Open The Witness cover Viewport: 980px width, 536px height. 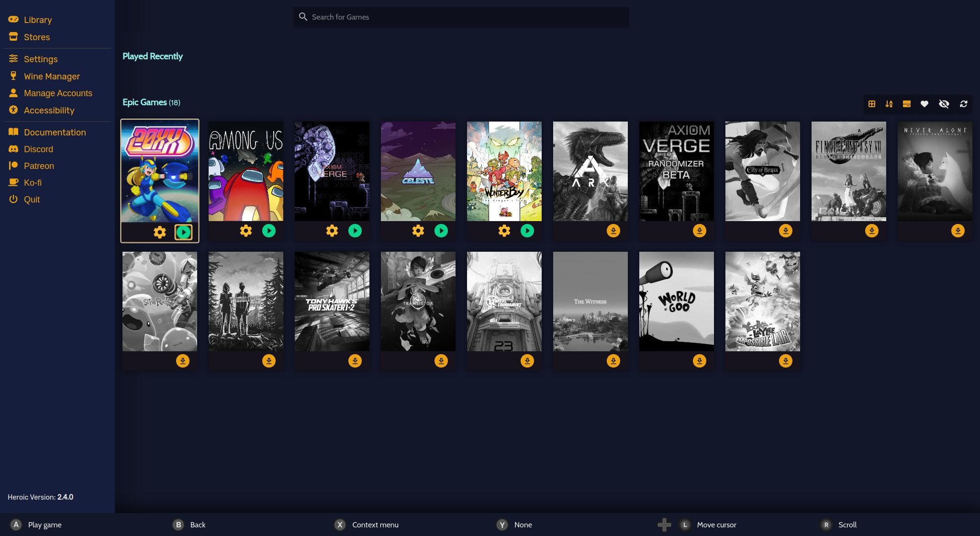point(590,301)
